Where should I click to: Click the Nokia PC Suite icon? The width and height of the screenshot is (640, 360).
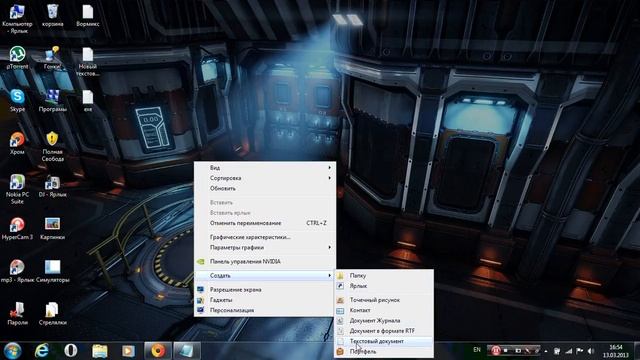coord(17,189)
